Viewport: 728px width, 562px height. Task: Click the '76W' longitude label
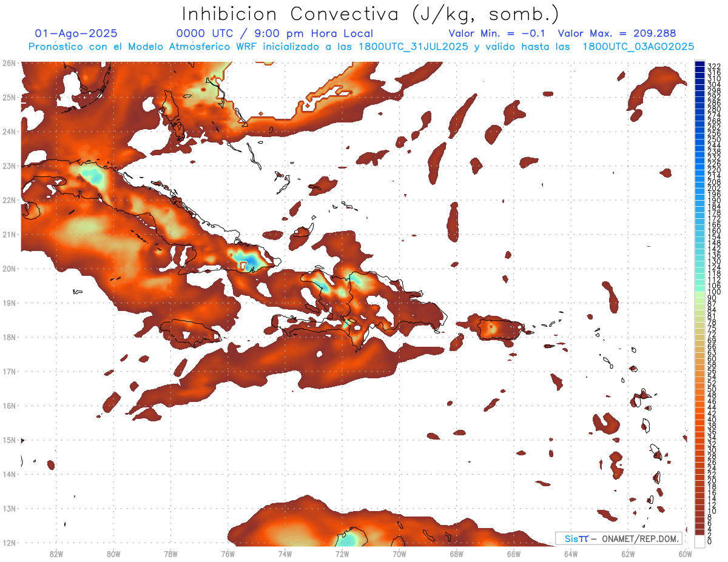click(227, 553)
